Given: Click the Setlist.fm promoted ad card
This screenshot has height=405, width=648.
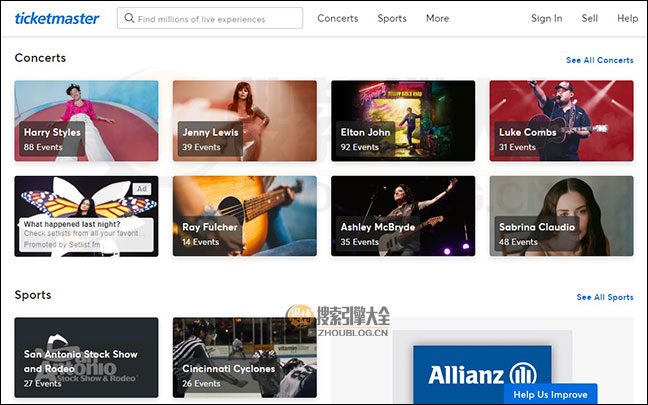Looking at the screenshot, I should coord(86,216).
